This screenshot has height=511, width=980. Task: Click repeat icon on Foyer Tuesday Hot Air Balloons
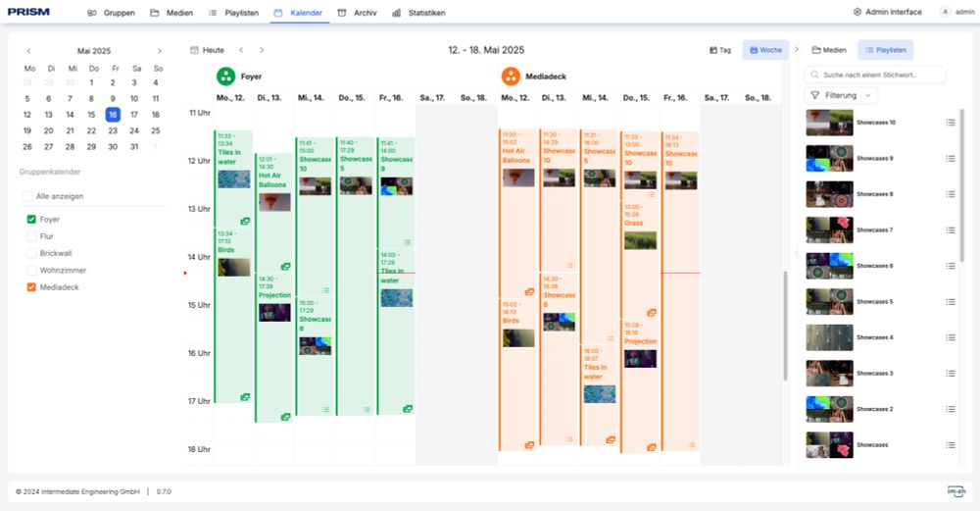(285, 267)
